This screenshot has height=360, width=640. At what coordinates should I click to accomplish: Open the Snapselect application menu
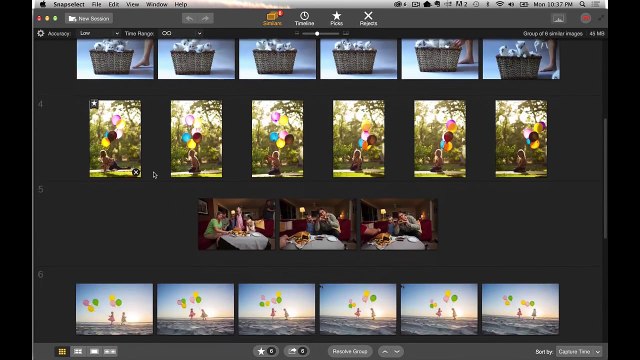[69, 4]
